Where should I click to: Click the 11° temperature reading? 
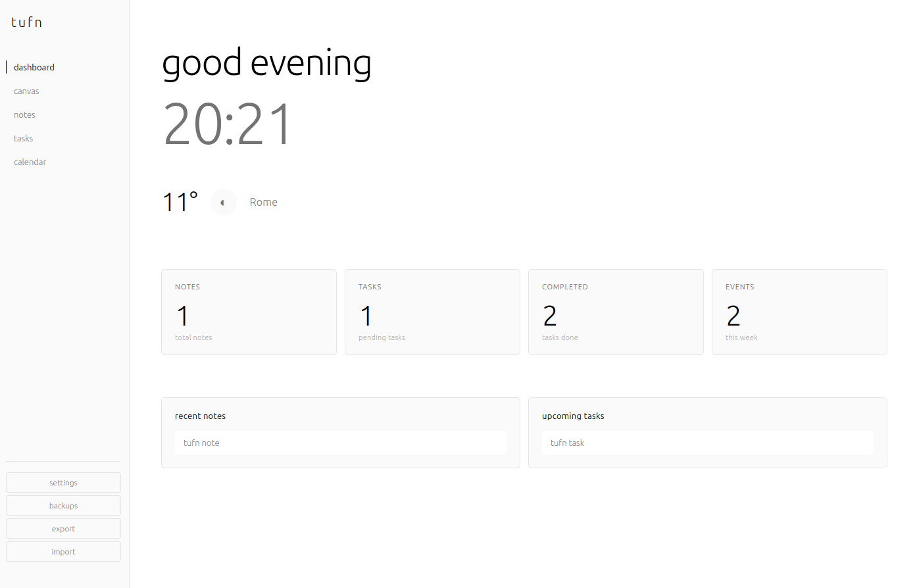click(180, 202)
